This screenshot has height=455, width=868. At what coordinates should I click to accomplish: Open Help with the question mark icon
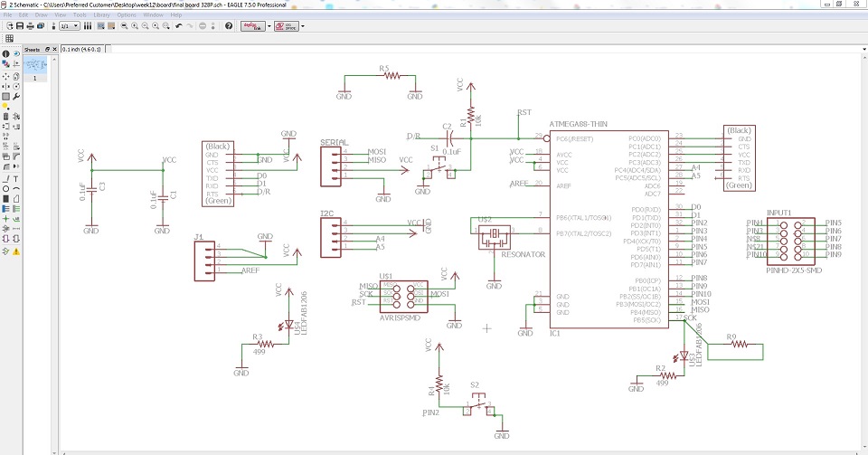(x=229, y=26)
